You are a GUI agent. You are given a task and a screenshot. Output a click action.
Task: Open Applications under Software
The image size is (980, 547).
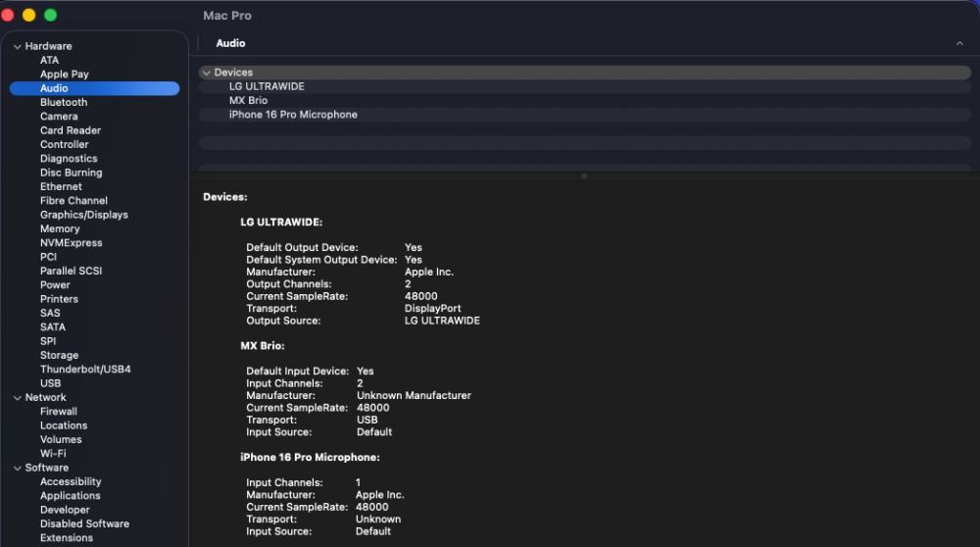70,496
